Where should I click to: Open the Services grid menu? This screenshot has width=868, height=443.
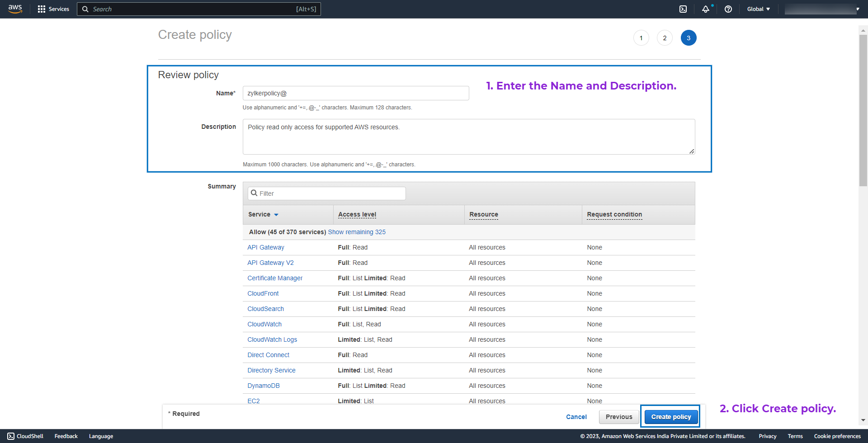(x=53, y=9)
